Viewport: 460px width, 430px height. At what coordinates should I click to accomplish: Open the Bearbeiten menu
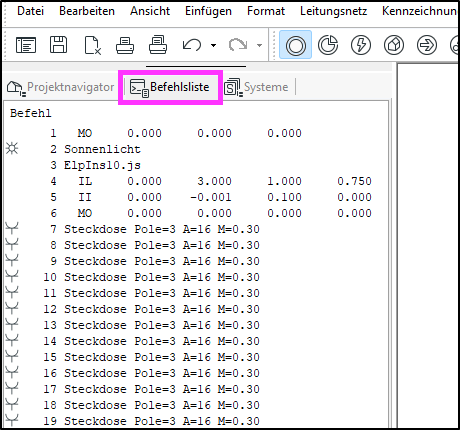coord(87,11)
